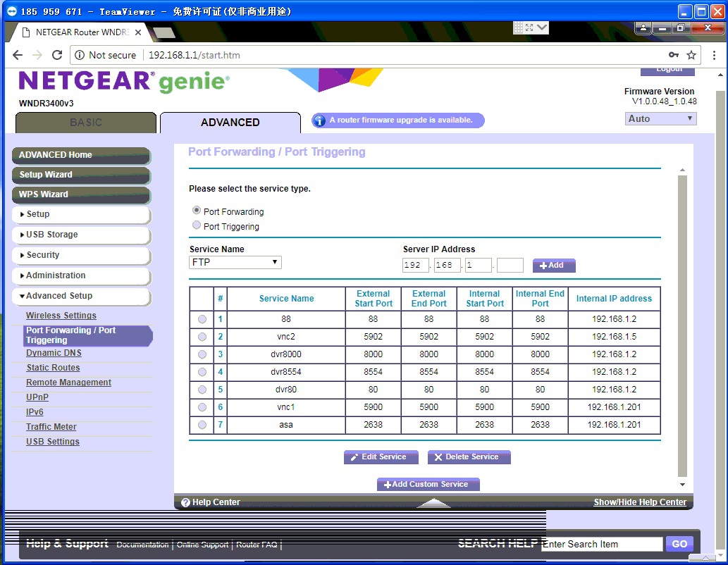This screenshot has height=565, width=728.
Task: Switch to the ADVANCED tab
Action: [x=230, y=123]
